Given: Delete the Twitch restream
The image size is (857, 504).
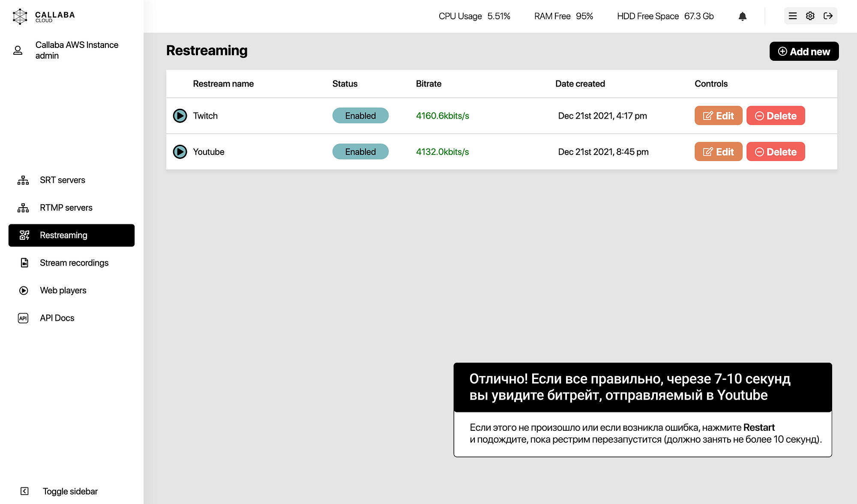Looking at the screenshot, I should pos(776,116).
